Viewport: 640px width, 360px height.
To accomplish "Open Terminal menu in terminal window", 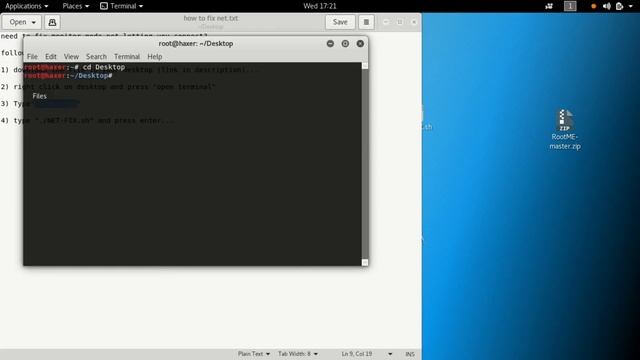I will (x=127, y=56).
